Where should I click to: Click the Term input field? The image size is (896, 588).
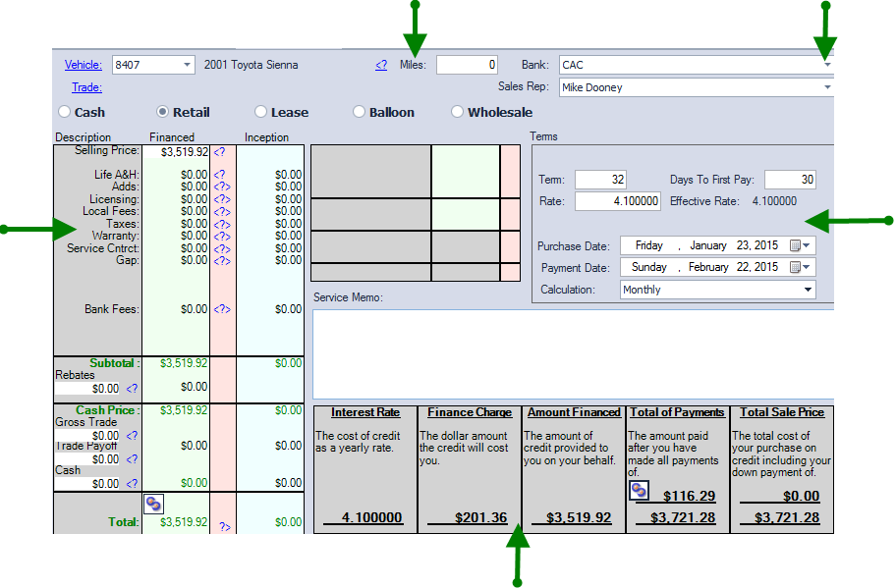pos(600,180)
